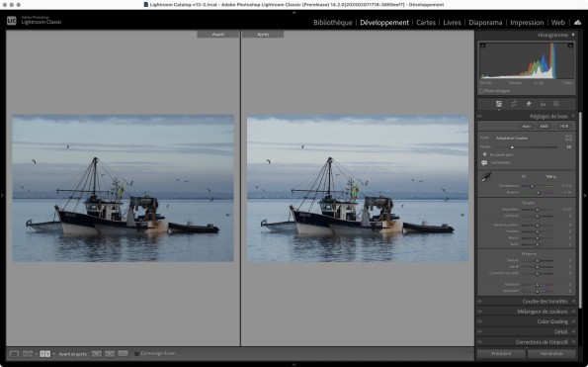This screenshot has height=367, width=588.
Task: Enable the Épreuvage écran checkbox
Action: pos(137,353)
